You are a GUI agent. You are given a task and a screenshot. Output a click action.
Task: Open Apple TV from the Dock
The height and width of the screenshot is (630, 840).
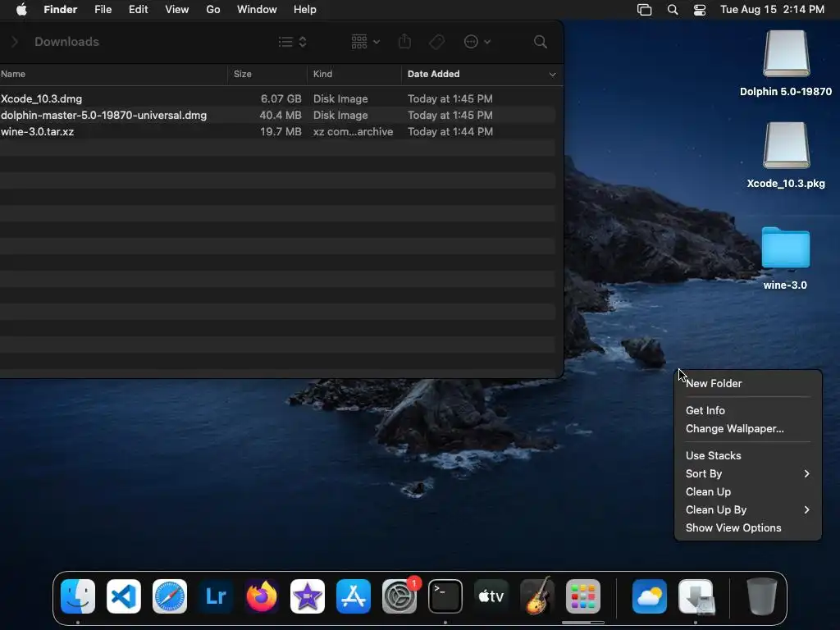coord(491,596)
